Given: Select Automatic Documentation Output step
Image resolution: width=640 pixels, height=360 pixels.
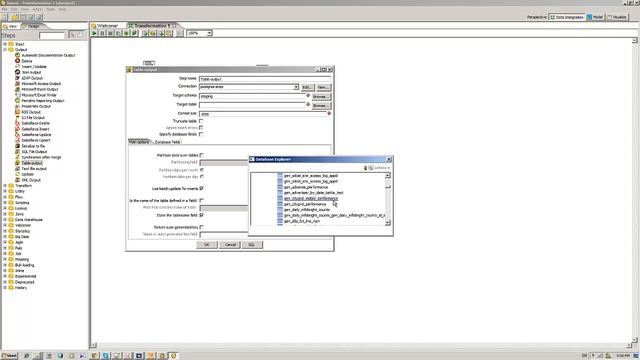Looking at the screenshot, I should pos(48,55).
